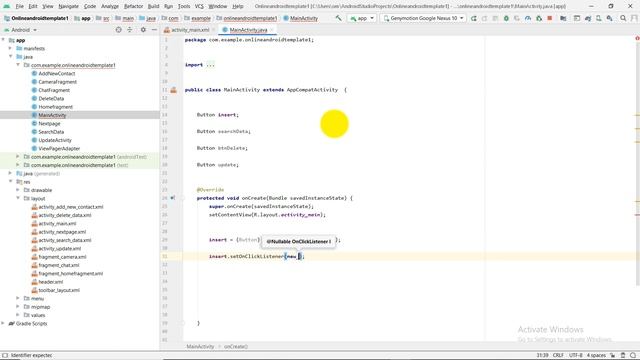Image resolution: width=640 pixels, height=360 pixels.
Task: Select AddNewContact class in tree
Action: coord(57,73)
